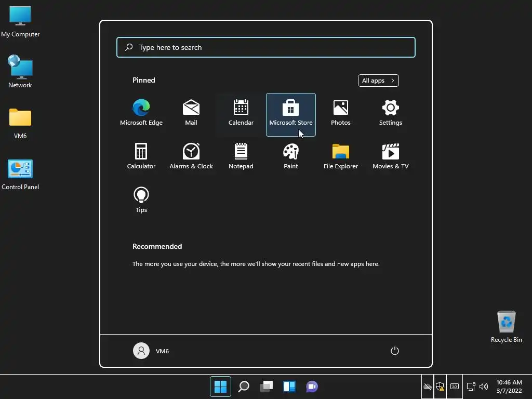Open the Chat taskbar icon
Screen dimensions: 532x399
tap(312, 387)
